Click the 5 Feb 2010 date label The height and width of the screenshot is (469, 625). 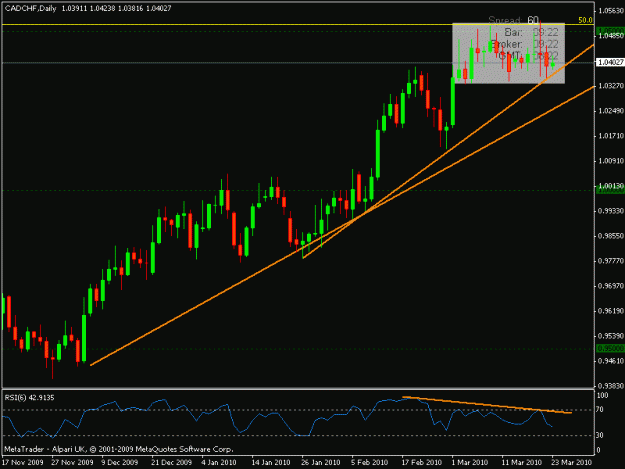point(369,463)
